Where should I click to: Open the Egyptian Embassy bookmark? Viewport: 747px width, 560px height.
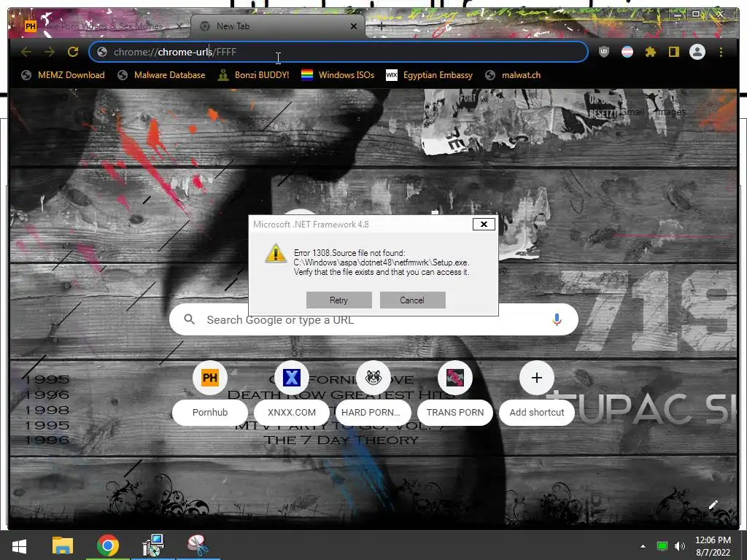click(429, 75)
